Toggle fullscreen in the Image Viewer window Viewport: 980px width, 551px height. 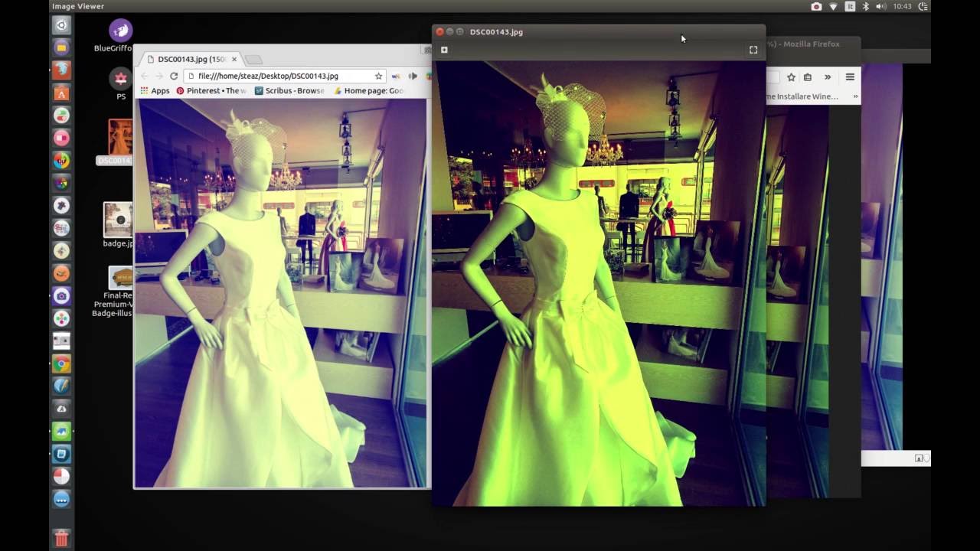pyautogui.click(x=753, y=50)
